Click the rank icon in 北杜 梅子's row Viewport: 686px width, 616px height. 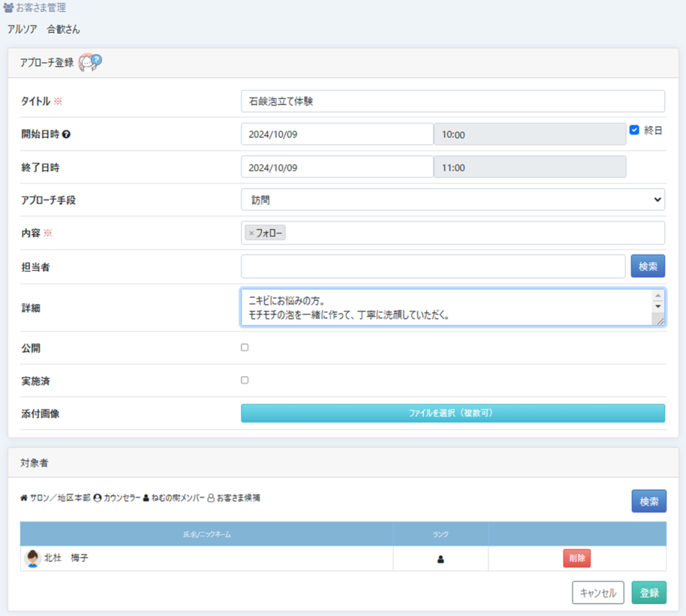coord(441,559)
